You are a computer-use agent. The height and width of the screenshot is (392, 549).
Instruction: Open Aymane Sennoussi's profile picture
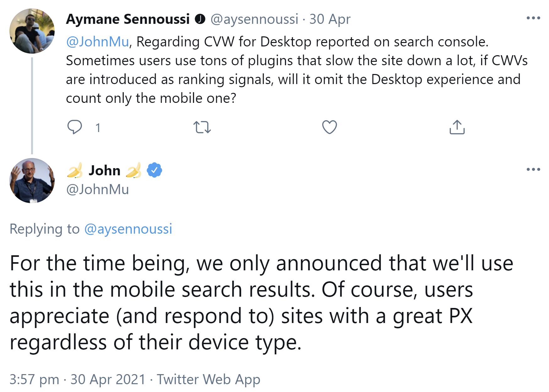[x=32, y=31]
